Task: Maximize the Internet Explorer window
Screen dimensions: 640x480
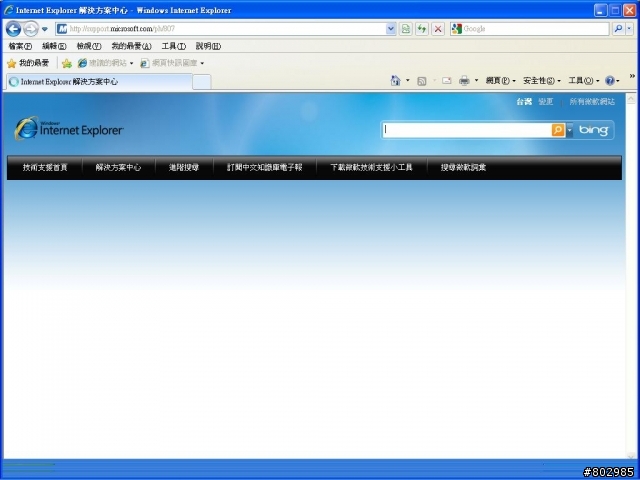Action: [x=615, y=10]
